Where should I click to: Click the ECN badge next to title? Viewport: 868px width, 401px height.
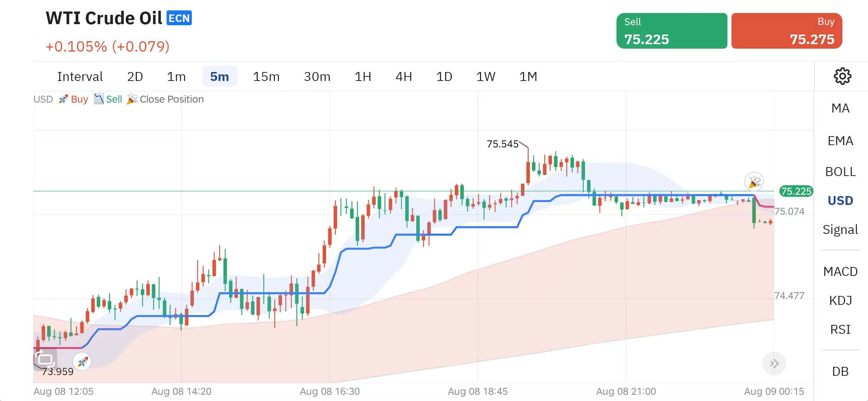point(179,18)
